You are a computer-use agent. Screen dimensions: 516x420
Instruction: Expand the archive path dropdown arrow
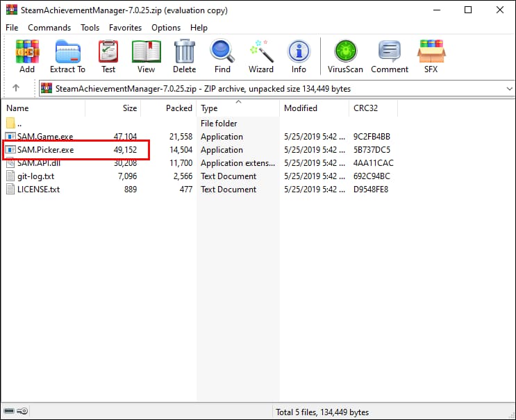tap(509, 89)
